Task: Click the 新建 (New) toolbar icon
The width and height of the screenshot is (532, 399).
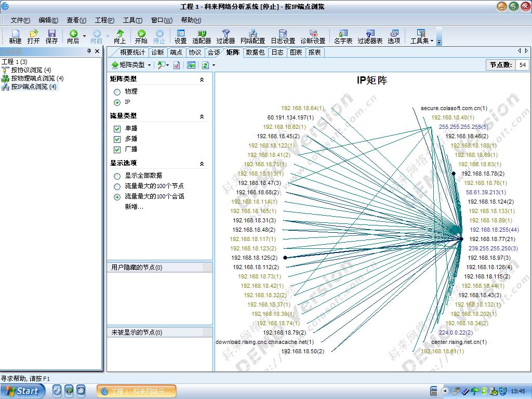Action: point(15,36)
